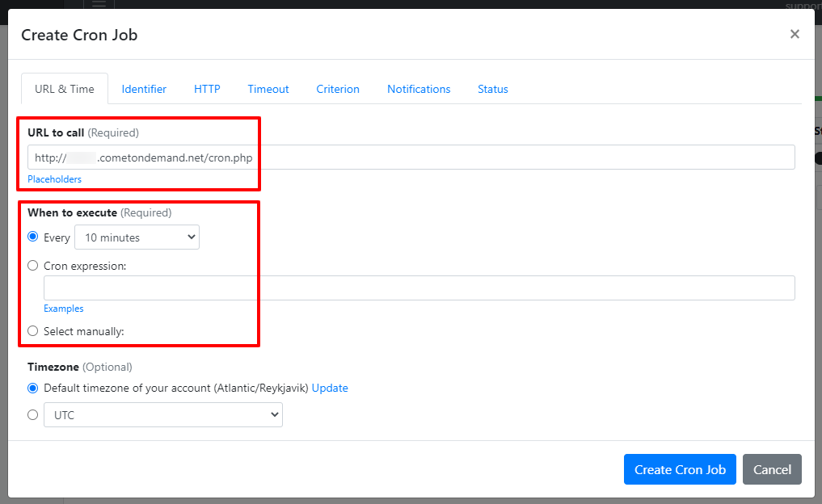The image size is (822, 504).
Task: Go to the Criterion tab
Action: click(x=338, y=89)
